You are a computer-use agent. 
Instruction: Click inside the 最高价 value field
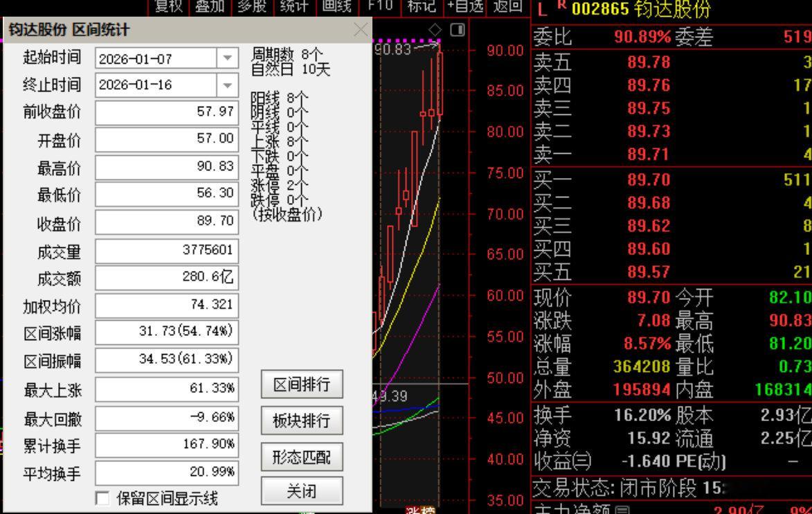(x=166, y=167)
